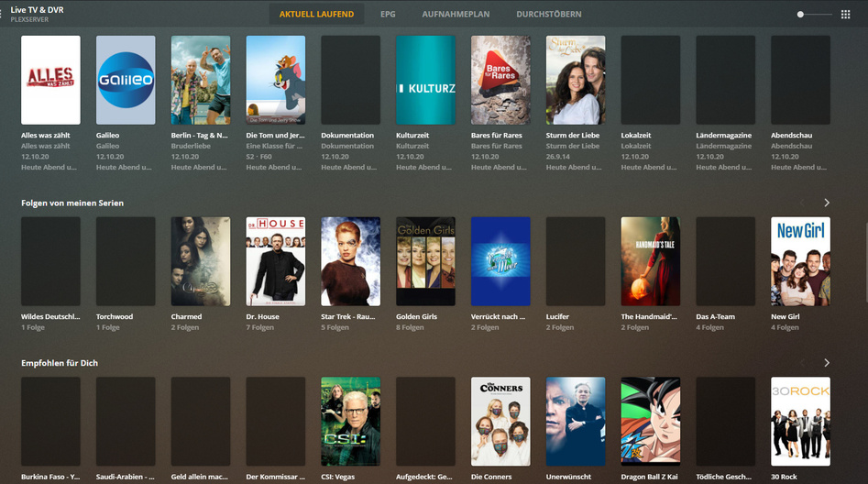
Task: Click the Live TV & DVR title
Action: click(x=37, y=9)
